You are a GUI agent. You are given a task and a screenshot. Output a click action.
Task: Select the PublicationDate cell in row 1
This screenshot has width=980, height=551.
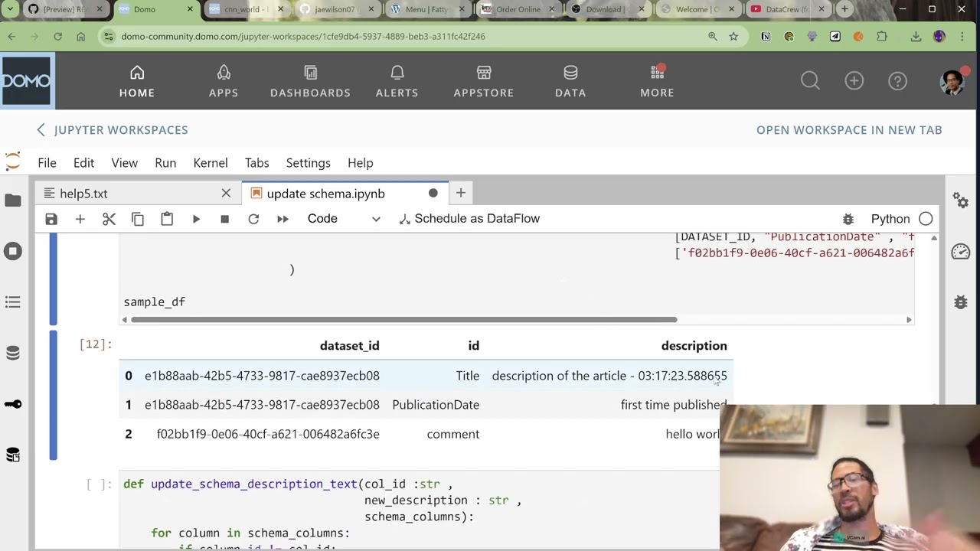(436, 405)
